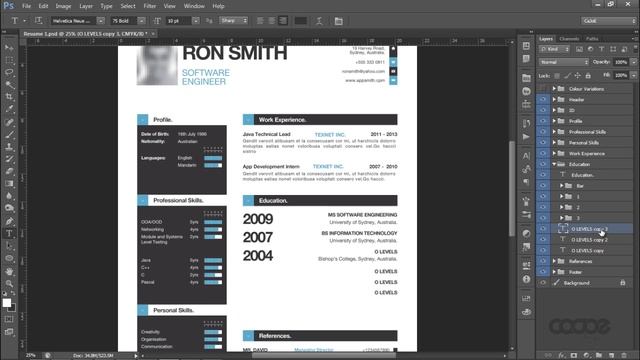The image size is (640, 360).
Task: Expand the Colour Variations group
Action: (x=554, y=89)
